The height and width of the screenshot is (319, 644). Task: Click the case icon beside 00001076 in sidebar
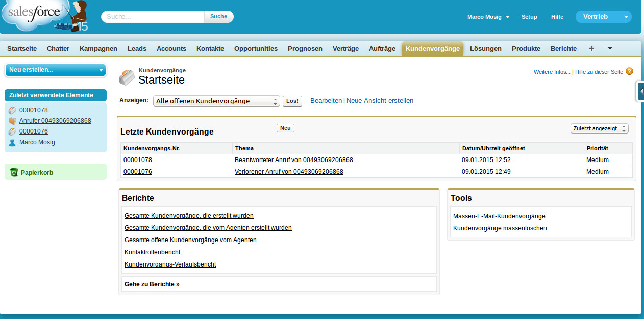tap(12, 131)
